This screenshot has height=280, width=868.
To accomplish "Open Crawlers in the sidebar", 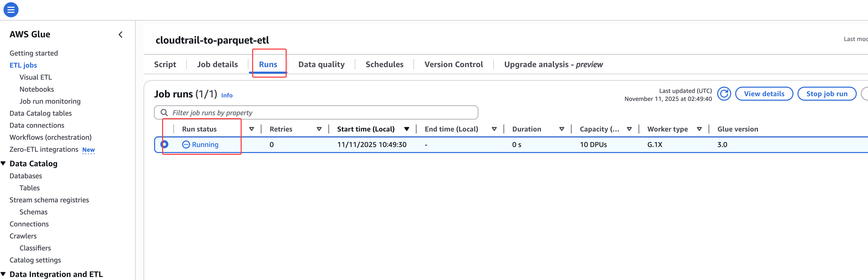I will pyautogui.click(x=23, y=236).
